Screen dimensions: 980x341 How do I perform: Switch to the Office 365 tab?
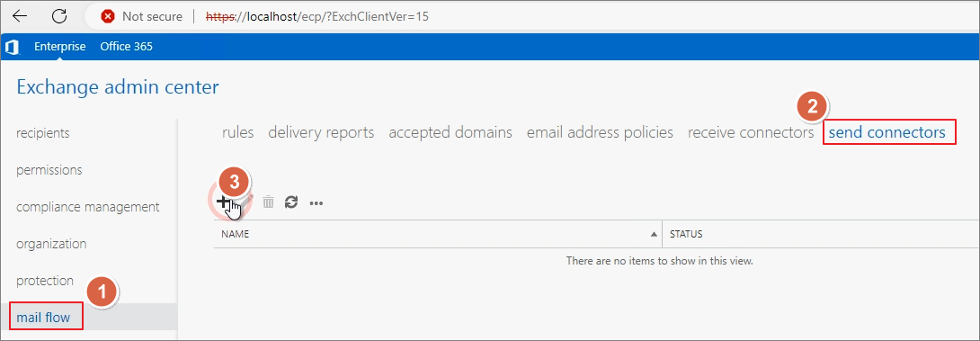point(126,46)
